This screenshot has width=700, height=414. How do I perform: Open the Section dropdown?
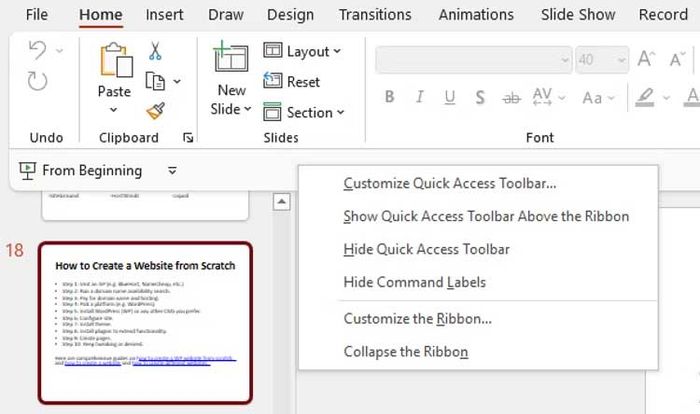tap(304, 113)
